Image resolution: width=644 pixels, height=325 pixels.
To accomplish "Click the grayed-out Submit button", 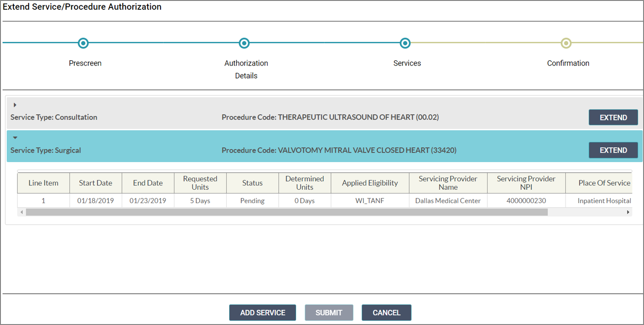I will 329,312.
